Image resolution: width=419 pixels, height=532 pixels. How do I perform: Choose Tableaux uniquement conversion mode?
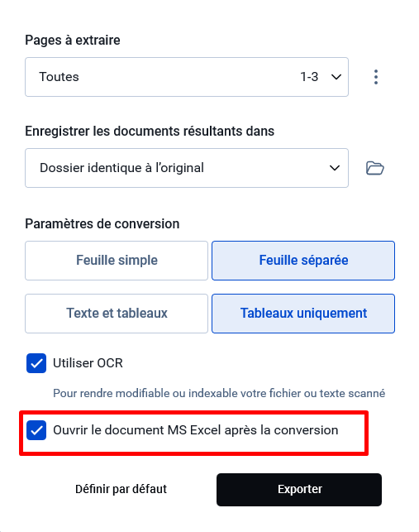tap(303, 314)
